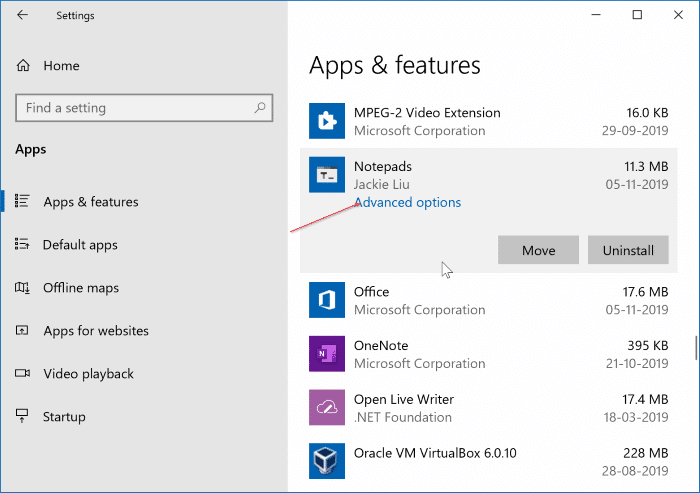Click the OneNote app icon

[x=327, y=354]
